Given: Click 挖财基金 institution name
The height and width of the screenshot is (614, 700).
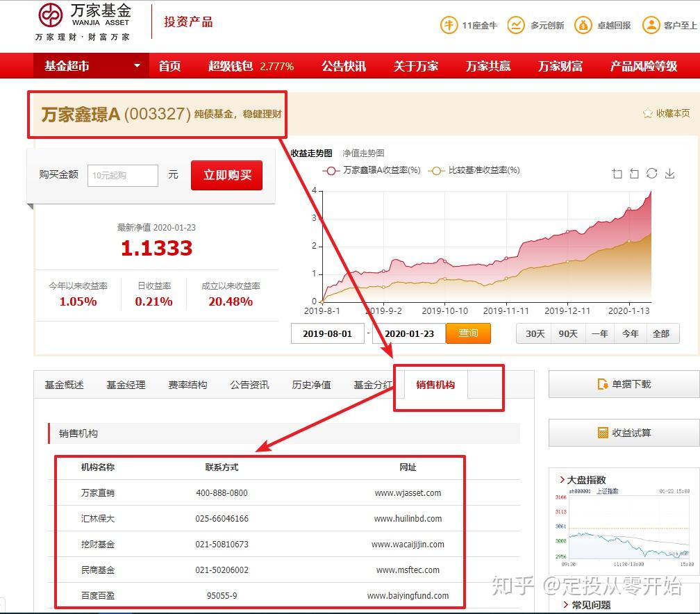Looking at the screenshot, I should [x=98, y=545].
